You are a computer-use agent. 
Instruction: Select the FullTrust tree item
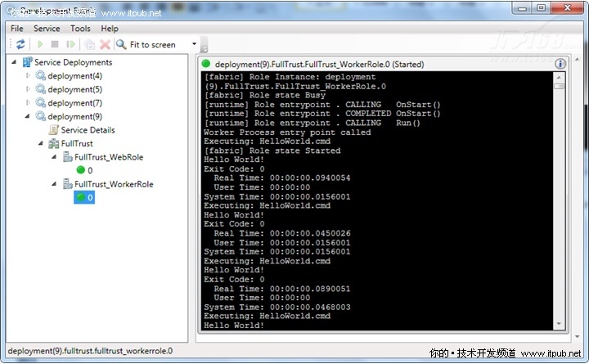point(77,143)
